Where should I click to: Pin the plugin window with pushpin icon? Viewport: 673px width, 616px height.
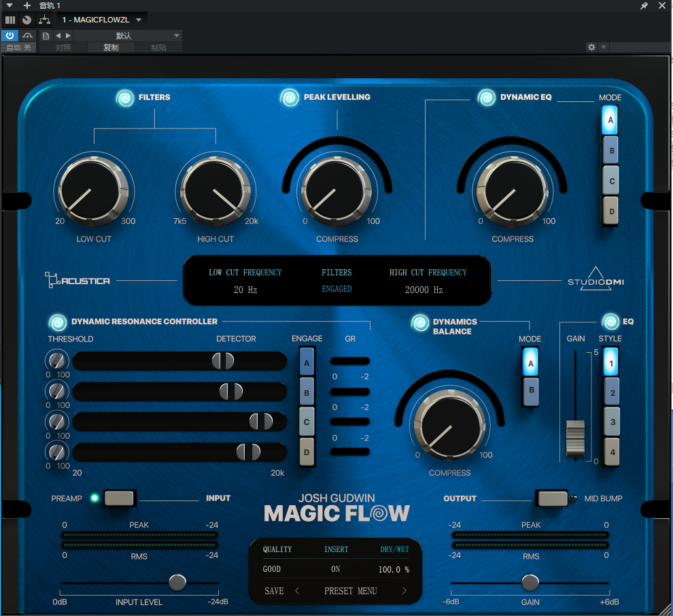pos(644,5)
